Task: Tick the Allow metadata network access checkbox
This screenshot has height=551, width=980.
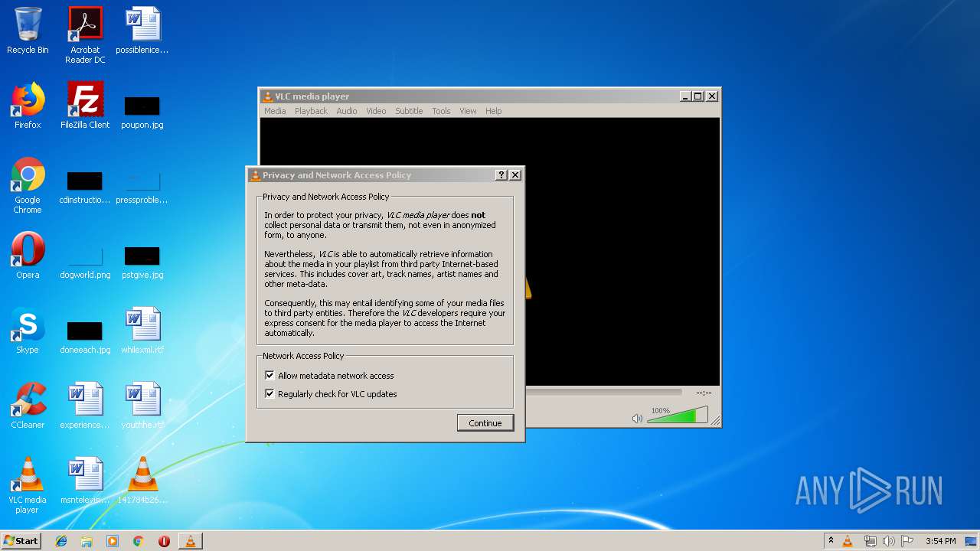Action: [269, 376]
